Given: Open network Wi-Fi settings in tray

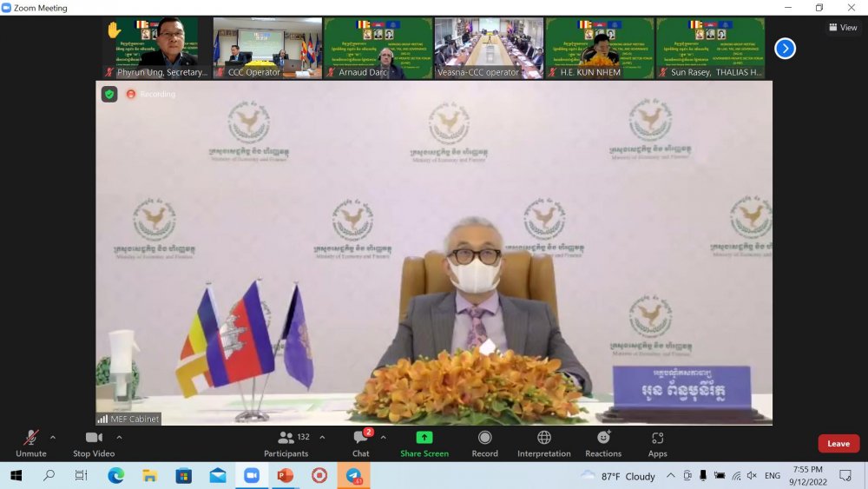Looking at the screenshot, I should tap(736, 476).
